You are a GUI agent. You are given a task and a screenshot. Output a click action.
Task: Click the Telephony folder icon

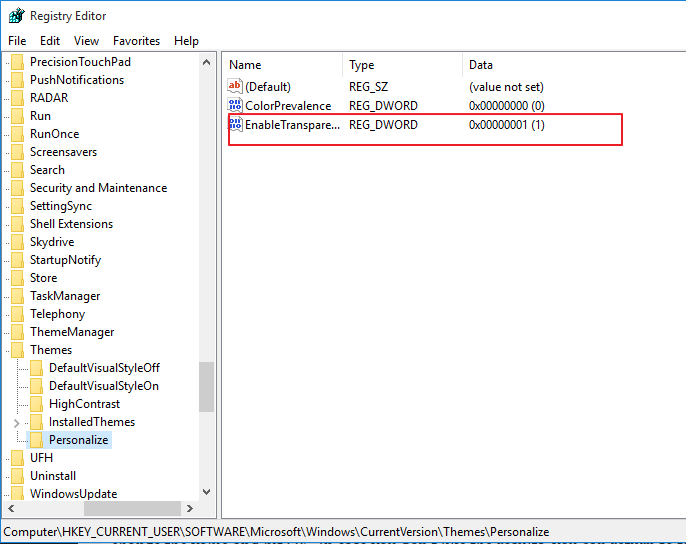18,314
